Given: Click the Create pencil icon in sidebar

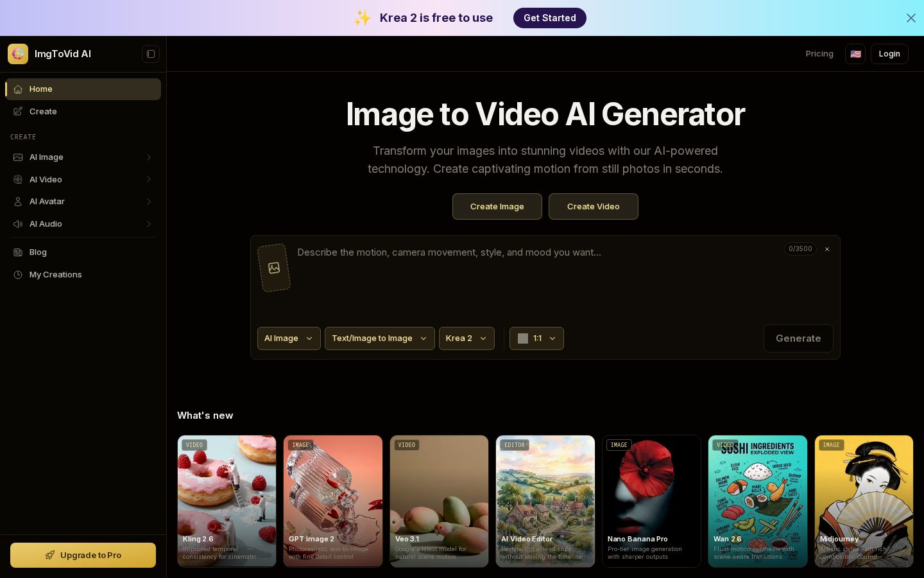Looking at the screenshot, I should tap(18, 112).
